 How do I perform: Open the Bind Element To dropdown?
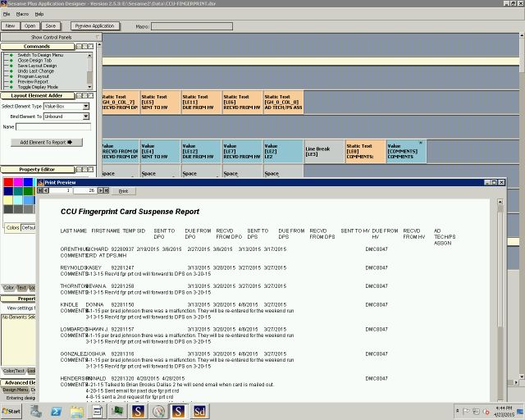(86, 116)
